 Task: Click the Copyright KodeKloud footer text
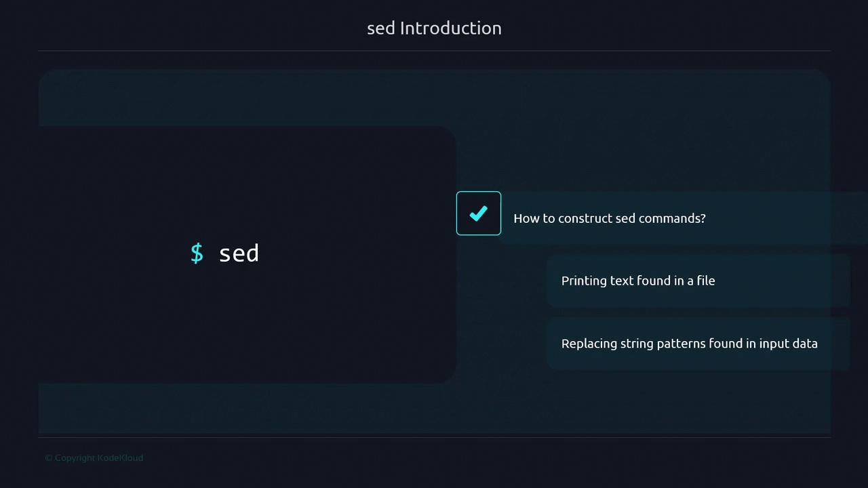coord(94,458)
